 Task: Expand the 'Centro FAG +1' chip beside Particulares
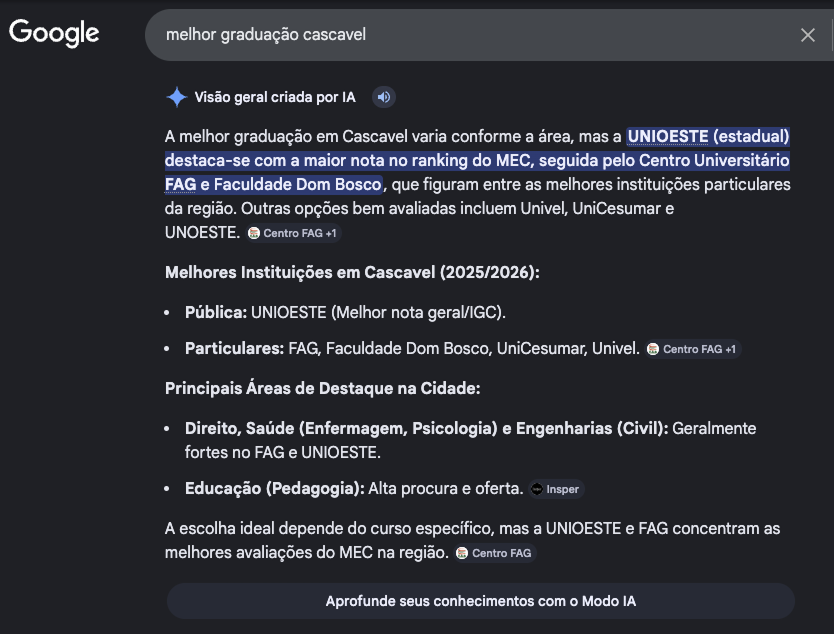click(x=692, y=349)
